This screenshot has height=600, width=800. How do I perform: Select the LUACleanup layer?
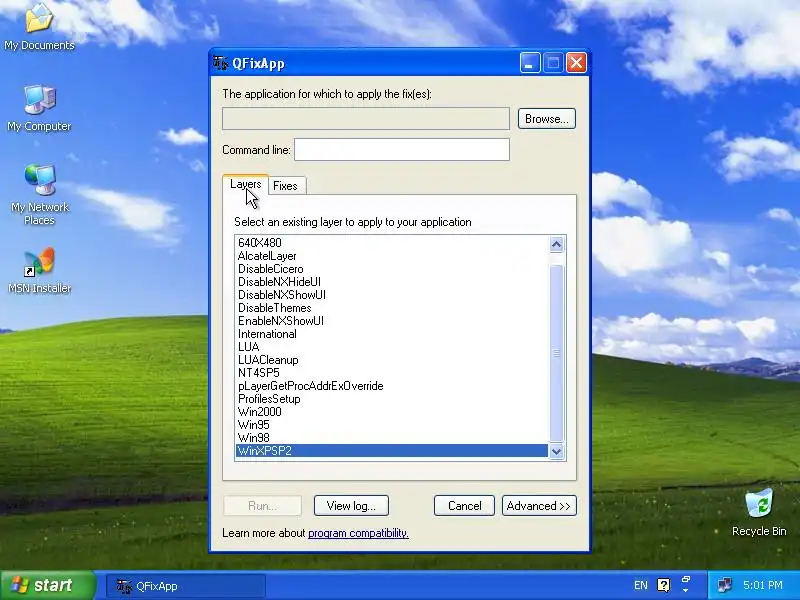pyautogui.click(x=392, y=360)
